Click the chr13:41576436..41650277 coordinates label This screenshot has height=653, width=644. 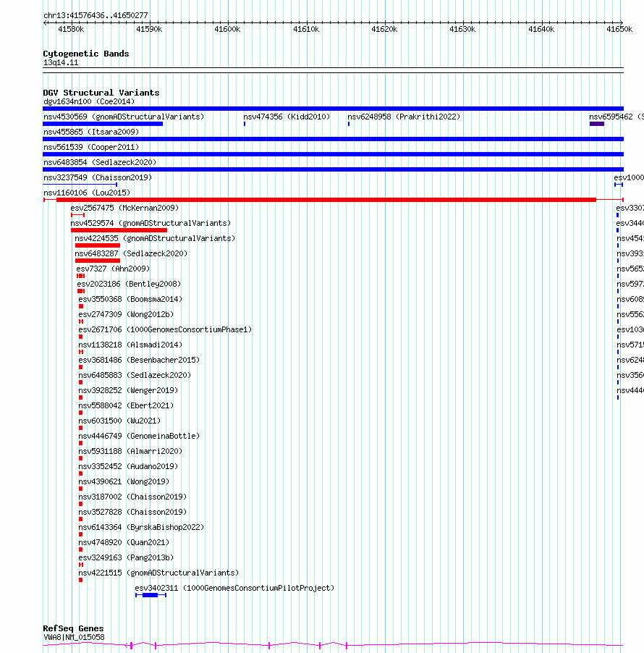(x=96, y=15)
